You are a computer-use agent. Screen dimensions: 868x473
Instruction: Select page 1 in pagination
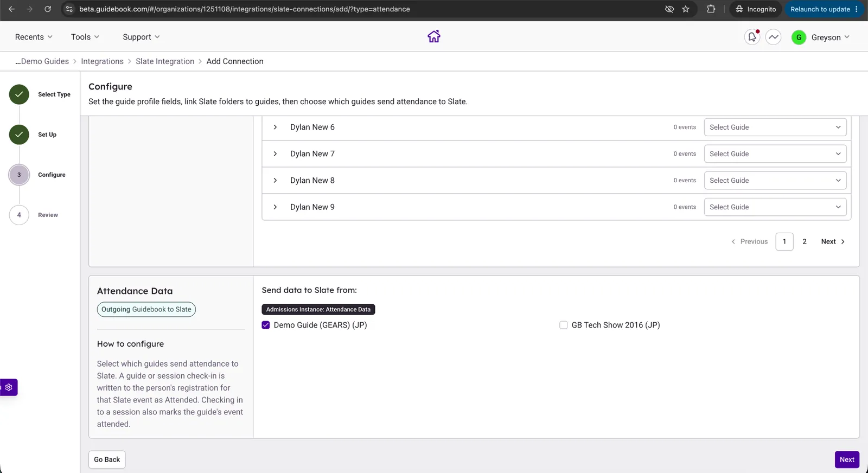(784, 241)
